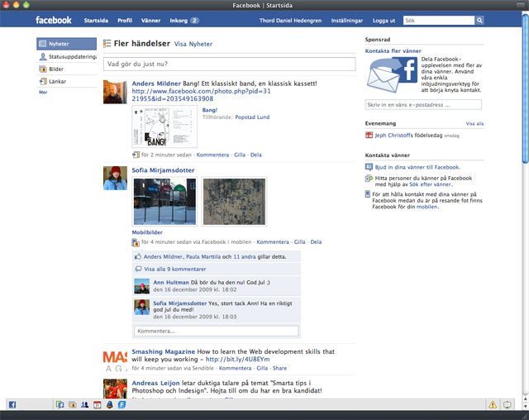This screenshot has height=420, width=529.
Task: Click the mobile phone icon in Kontakta vänner
Action: [x=368, y=194]
